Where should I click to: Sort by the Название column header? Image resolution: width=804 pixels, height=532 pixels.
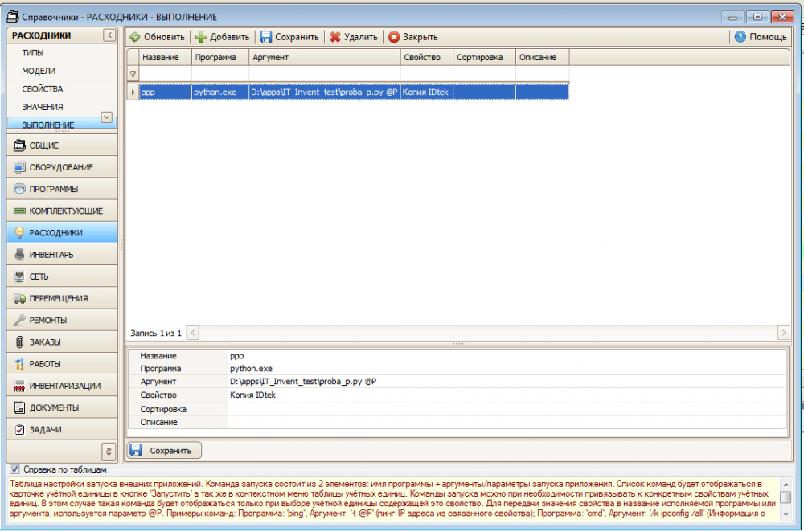[165, 57]
